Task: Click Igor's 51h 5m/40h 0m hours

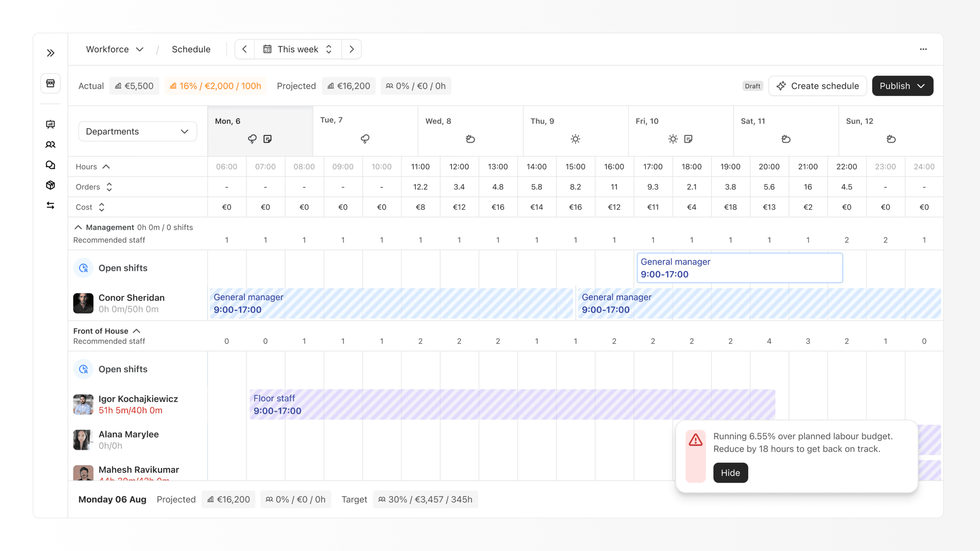Action: [x=131, y=411]
